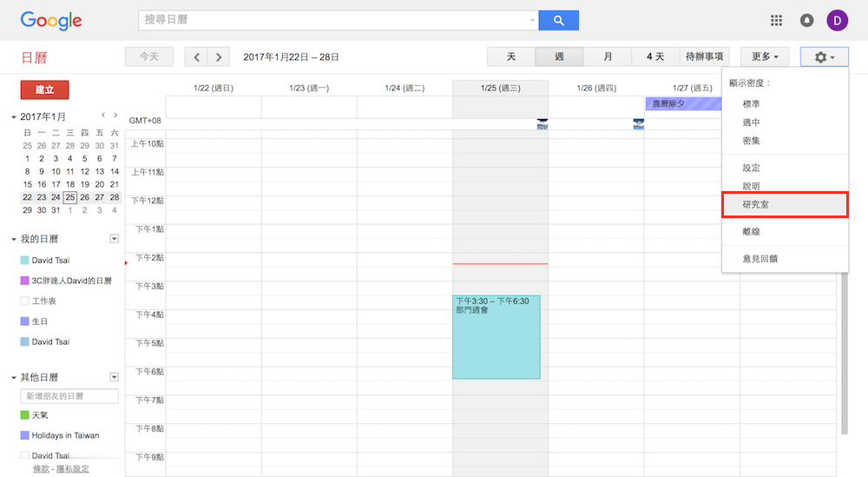This screenshot has width=868, height=477.
Task: Click the blue search magnifier button
Action: (x=558, y=20)
